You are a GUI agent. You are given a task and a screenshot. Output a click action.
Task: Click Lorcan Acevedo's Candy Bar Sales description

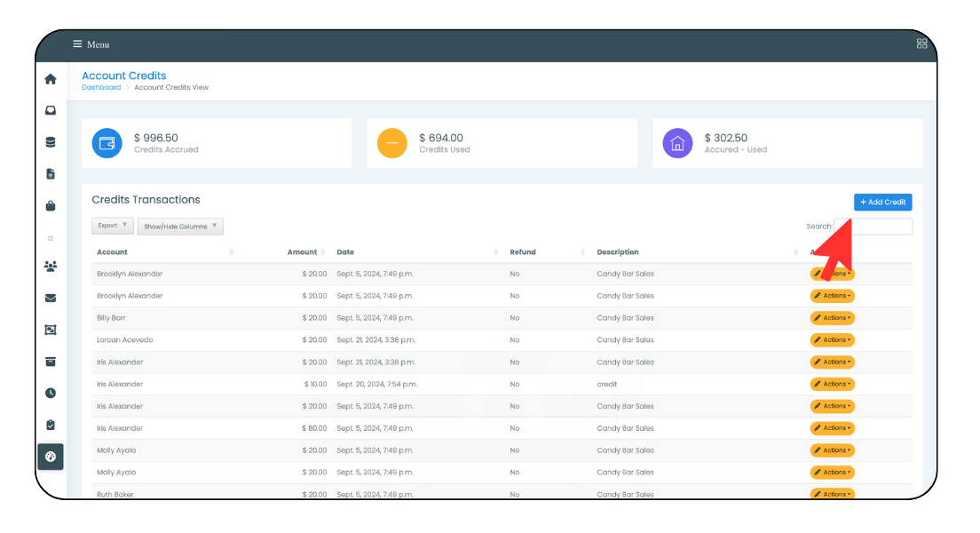(x=625, y=339)
